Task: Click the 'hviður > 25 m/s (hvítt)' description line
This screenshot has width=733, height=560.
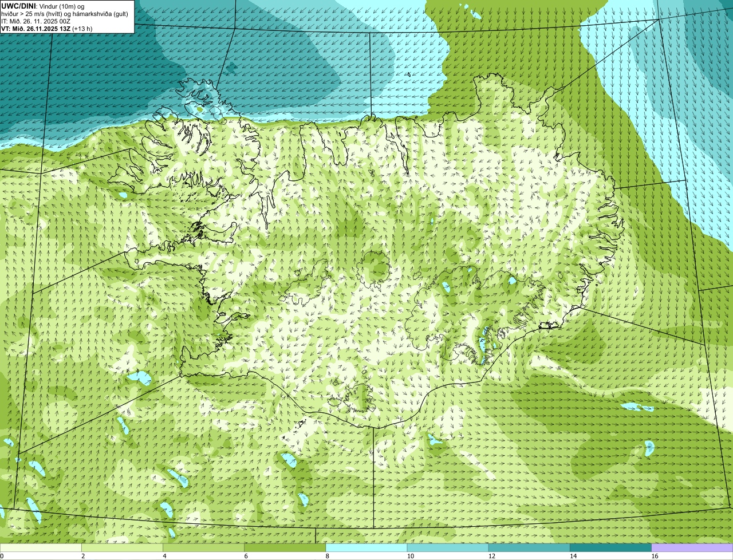Action: (65, 13)
